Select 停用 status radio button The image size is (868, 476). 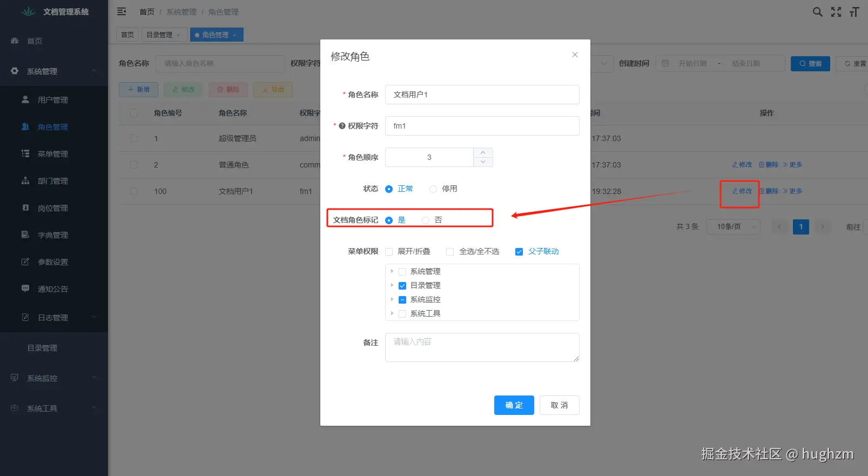coord(433,189)
